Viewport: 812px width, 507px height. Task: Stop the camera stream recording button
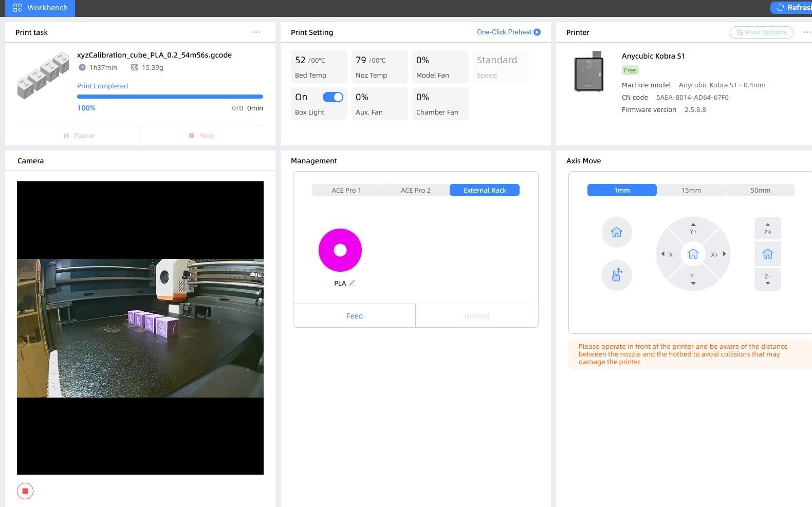(25, 491)
